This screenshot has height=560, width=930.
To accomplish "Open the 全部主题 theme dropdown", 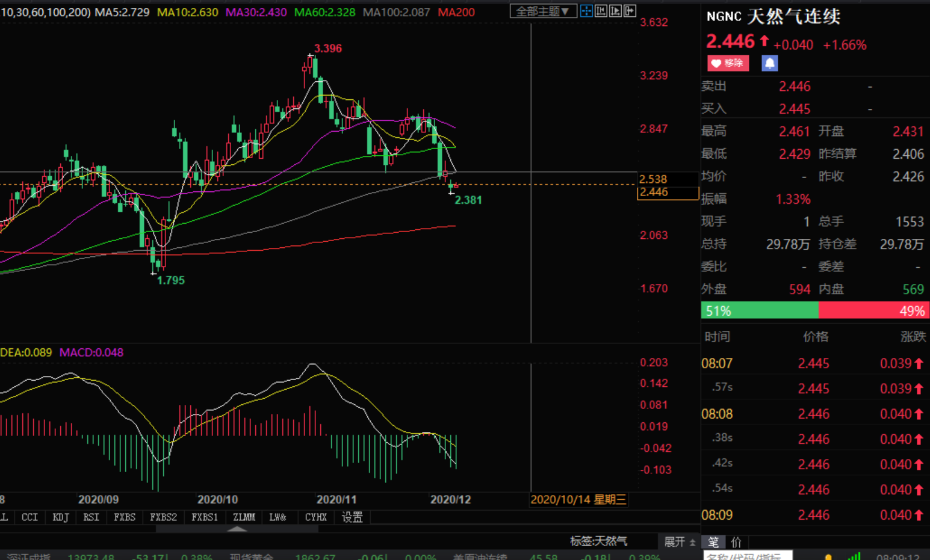I will click(542, 11).
